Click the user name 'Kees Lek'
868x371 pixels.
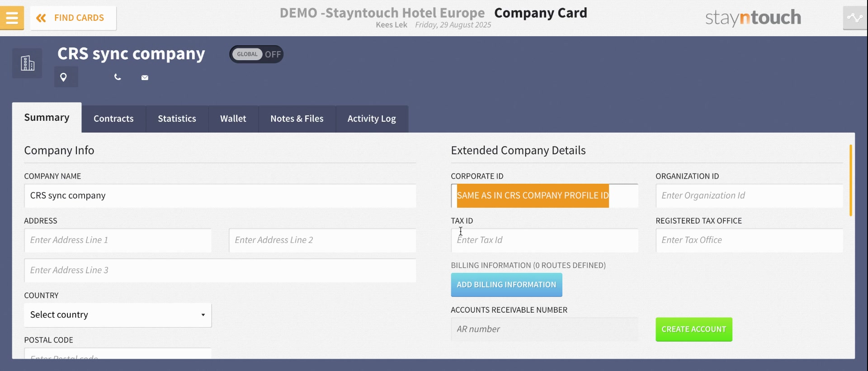pyautogui.click(x=392, y=25)
